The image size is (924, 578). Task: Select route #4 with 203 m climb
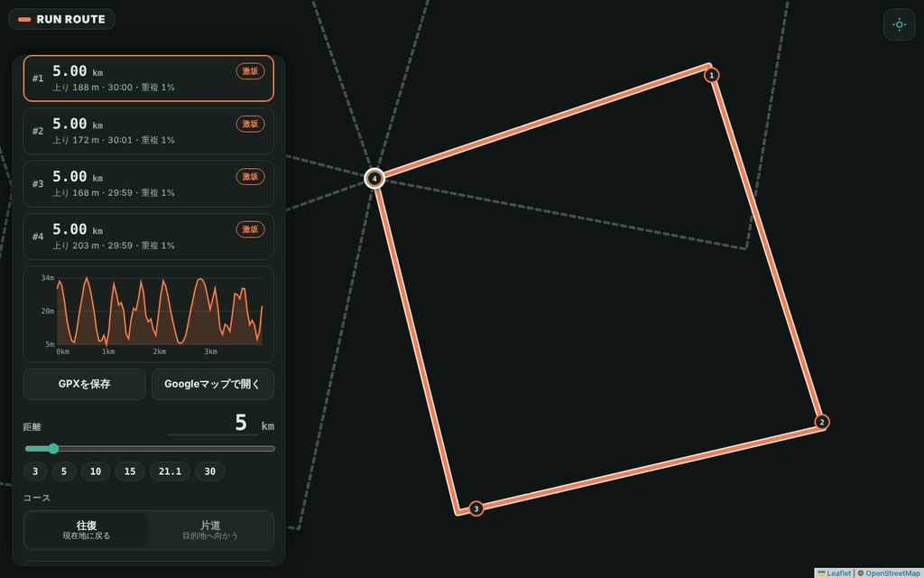149,237
